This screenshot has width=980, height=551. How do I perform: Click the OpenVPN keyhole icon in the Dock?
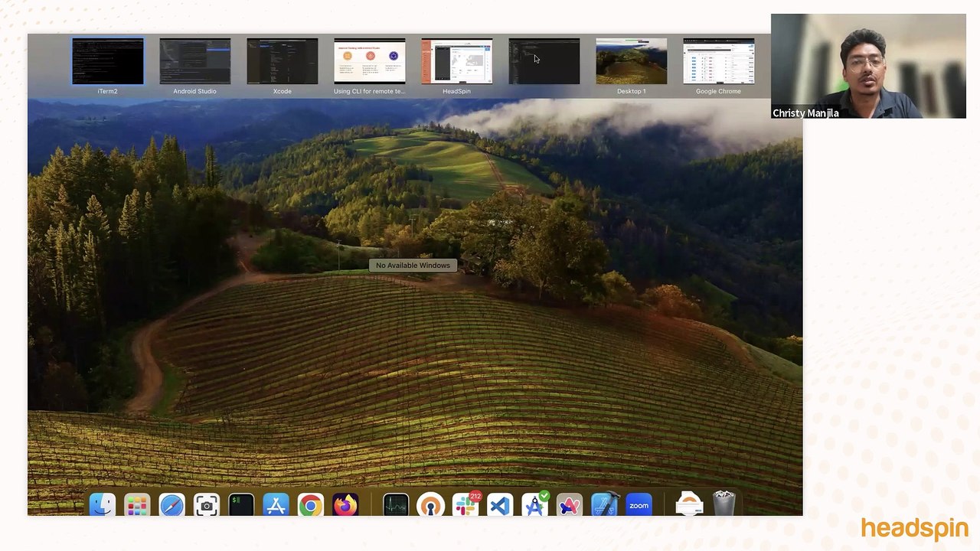(430, 505)
